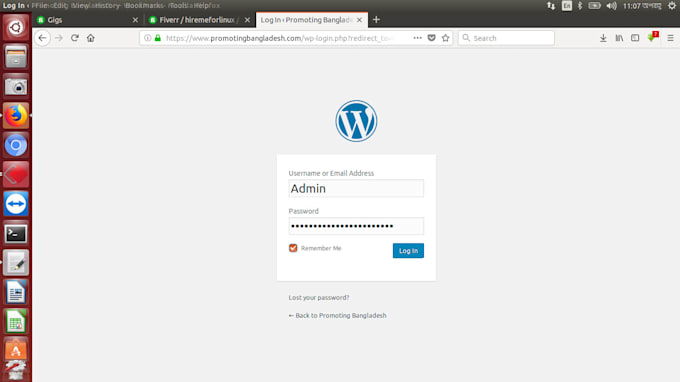Close the Fiverr hiremeforlinux tab

pos(247,20)
